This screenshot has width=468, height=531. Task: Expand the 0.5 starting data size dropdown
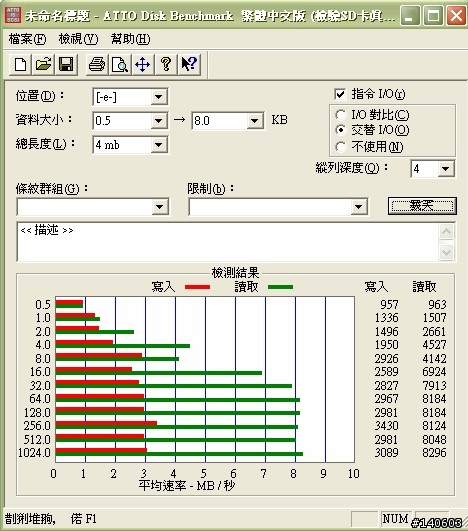pos(158,121)
